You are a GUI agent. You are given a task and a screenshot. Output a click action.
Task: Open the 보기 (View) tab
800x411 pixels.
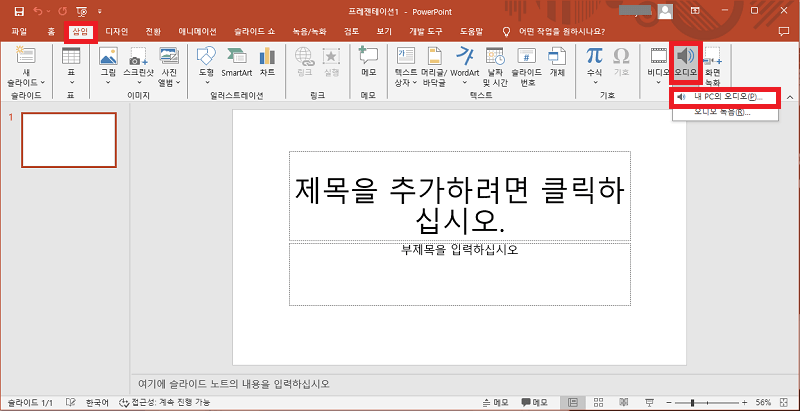click(x=384, y=32)
